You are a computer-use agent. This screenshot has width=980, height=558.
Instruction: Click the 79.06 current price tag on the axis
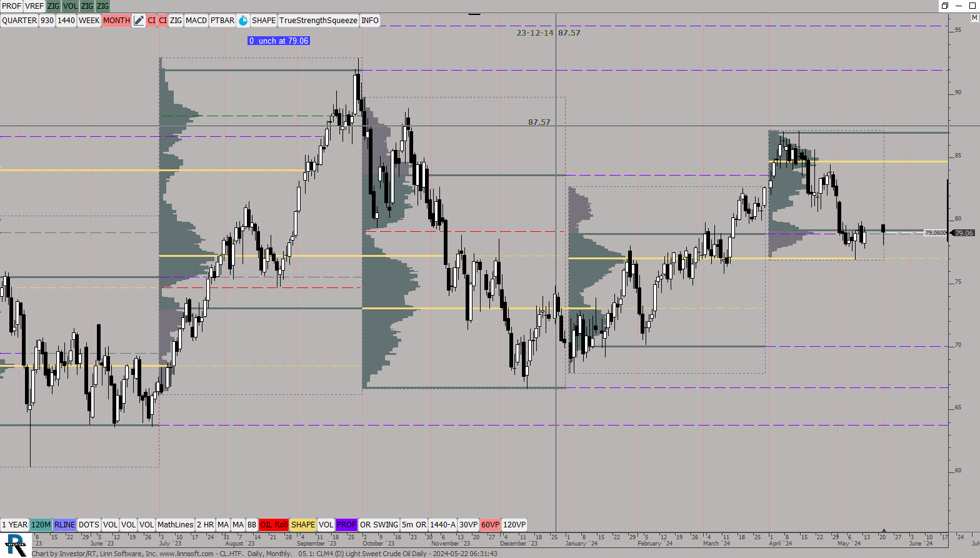click(x=964, y=233)
